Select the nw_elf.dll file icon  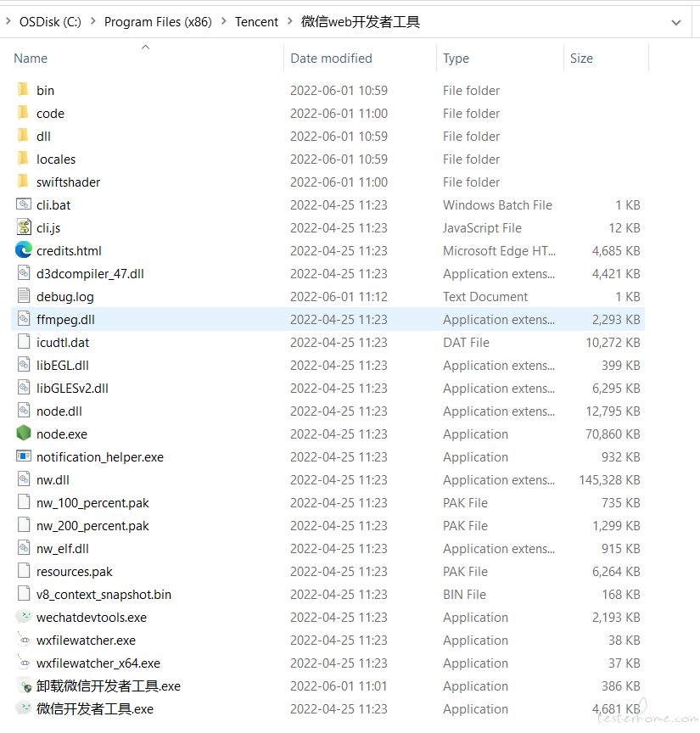(24, 548)
